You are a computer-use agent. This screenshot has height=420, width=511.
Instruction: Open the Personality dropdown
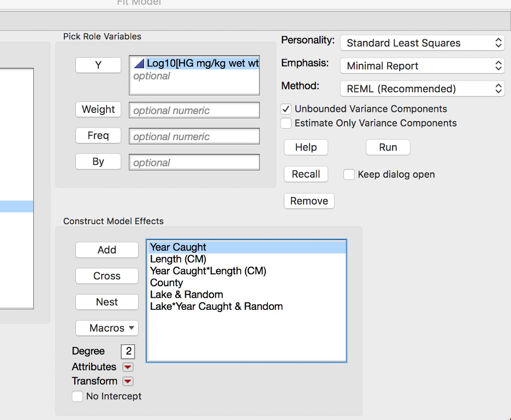(421, 43)
